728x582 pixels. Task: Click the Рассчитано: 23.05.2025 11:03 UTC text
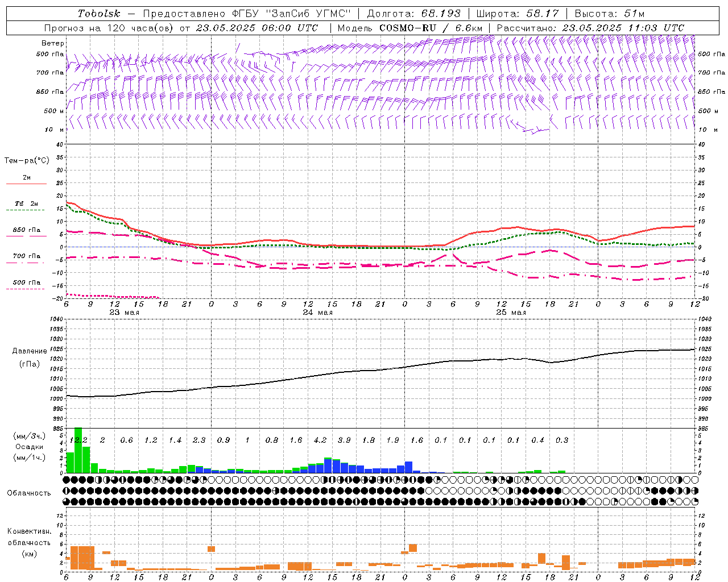590,28
